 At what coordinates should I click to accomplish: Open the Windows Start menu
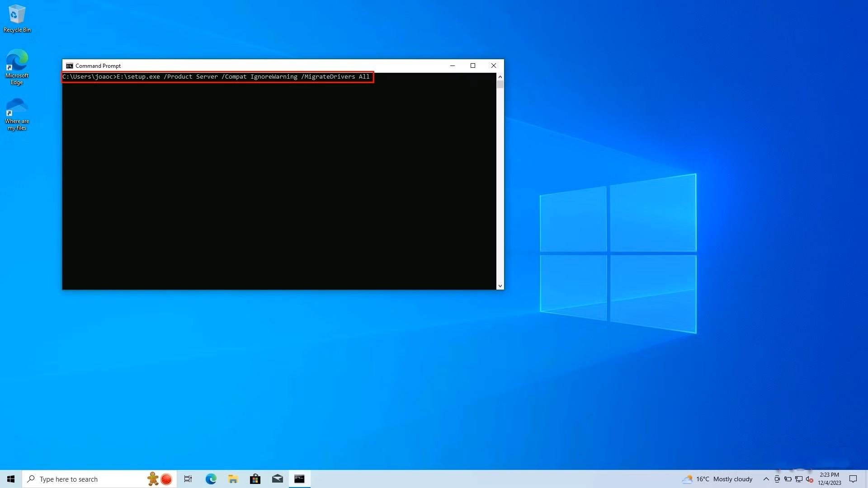point(10,479)
